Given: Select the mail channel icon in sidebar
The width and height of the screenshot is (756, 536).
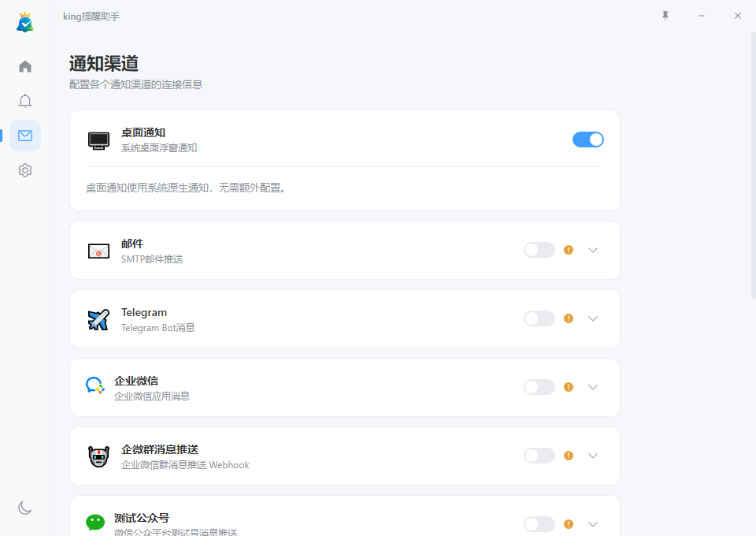Looking at the screenshot, I should coord(24,135).
